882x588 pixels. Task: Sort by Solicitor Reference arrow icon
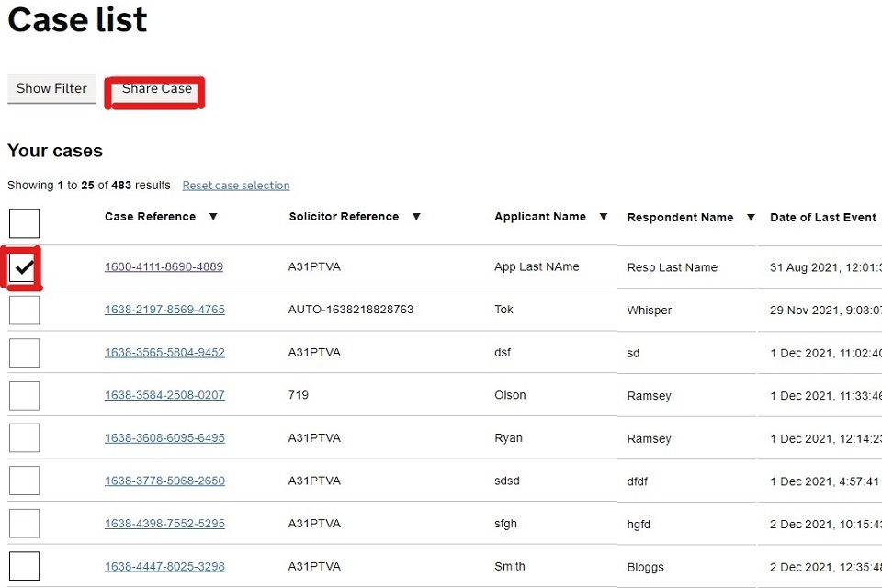[x=416, y=217]
